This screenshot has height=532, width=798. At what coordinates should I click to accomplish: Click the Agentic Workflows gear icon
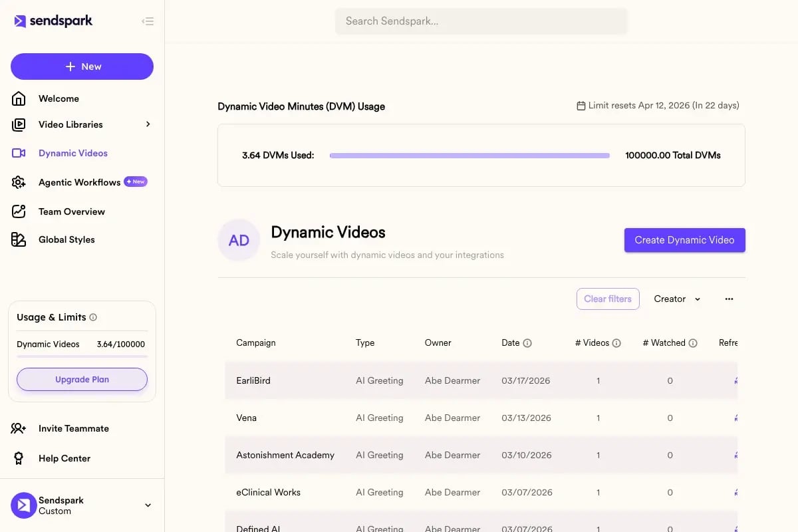pyautogui.click(x=19, y=182)
